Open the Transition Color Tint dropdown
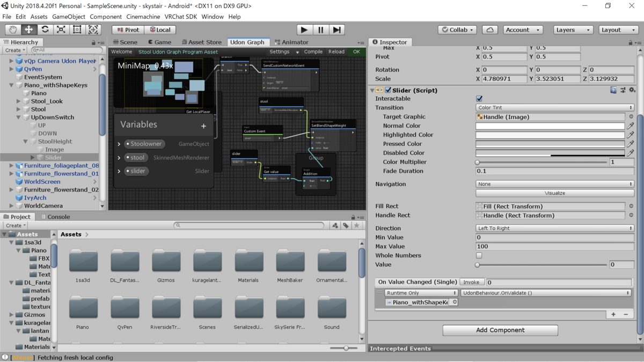The image size is (644, 362). pyautogui.click(x=555, y=107)
